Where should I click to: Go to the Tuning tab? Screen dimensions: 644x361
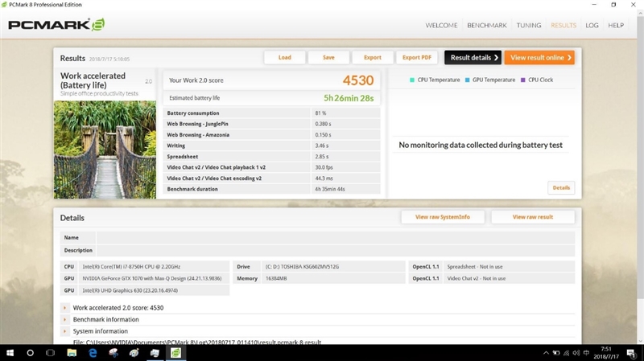pos(529,25)
